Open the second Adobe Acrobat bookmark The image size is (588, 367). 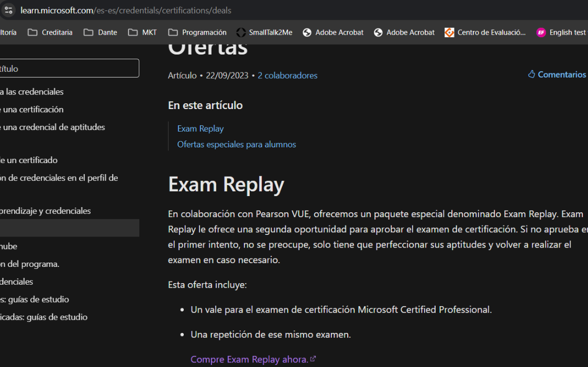[404, 33]
